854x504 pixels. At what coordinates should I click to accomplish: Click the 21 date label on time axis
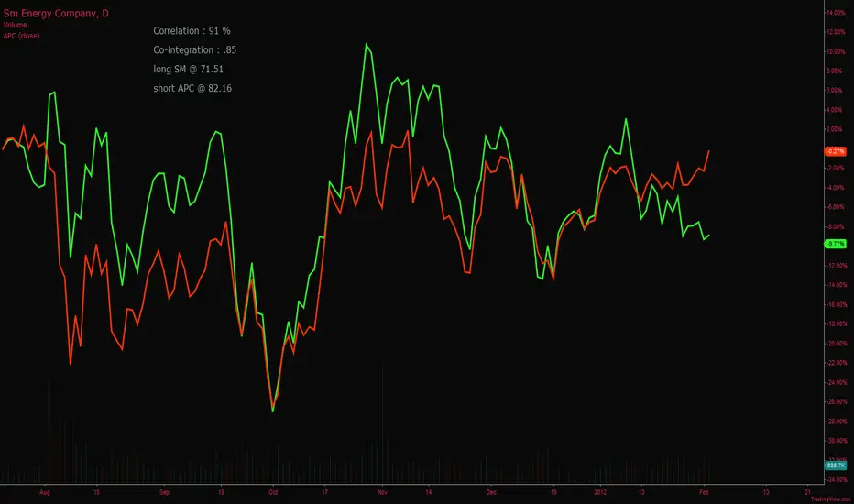807,493
